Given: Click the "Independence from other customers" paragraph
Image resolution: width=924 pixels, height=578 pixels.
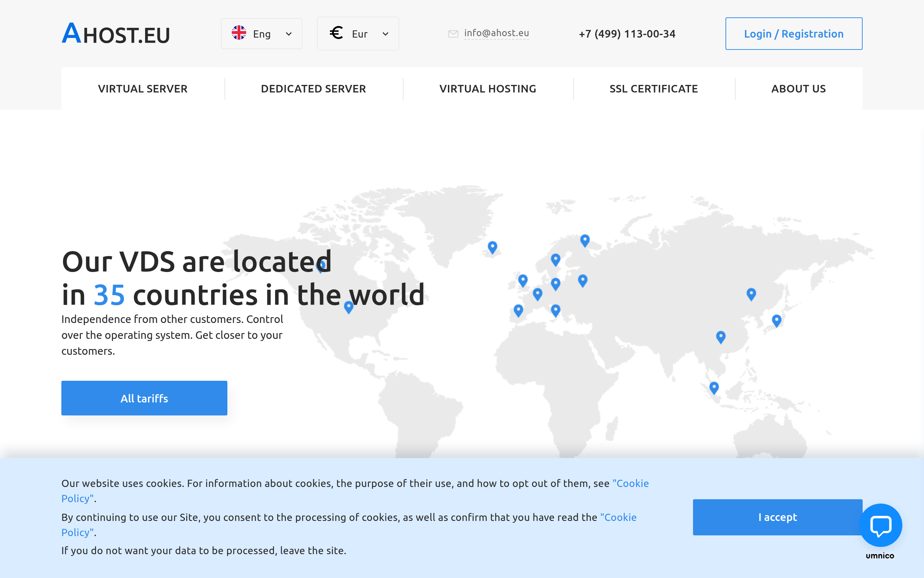Looking at the screenshot, I should (172, 335).
